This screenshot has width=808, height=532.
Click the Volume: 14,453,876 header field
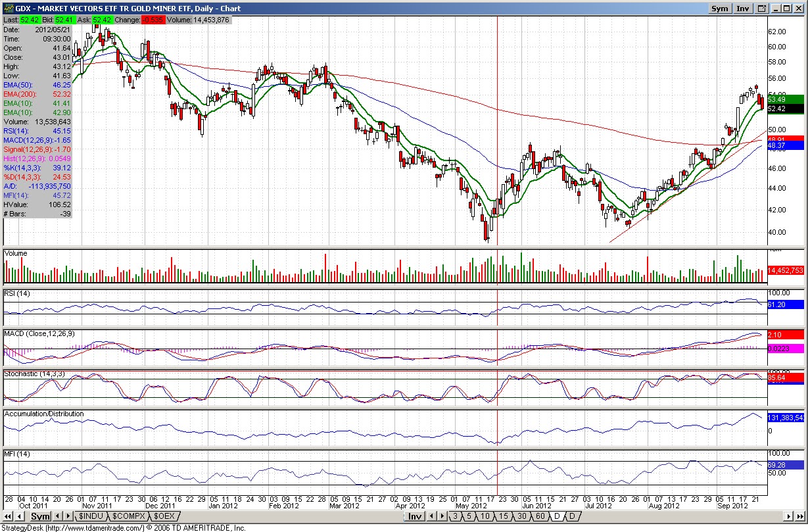click(198, 20)
